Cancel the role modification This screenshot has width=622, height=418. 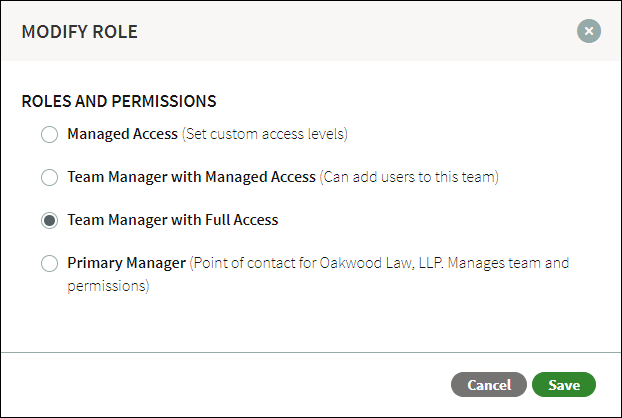point(489,385)
